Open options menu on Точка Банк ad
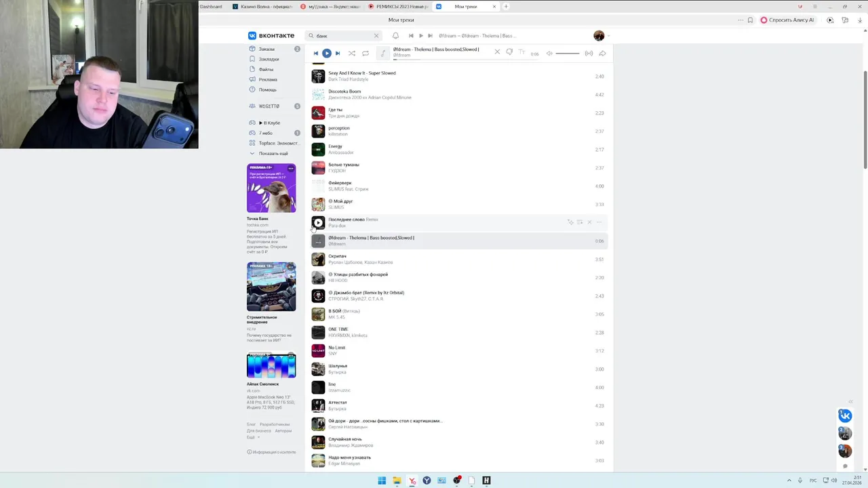This screenshot has width=868, height=488. (x=291, y=168)
